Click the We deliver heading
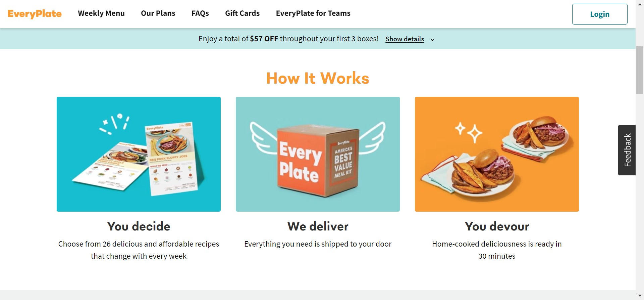This screenshot has width=644, height=300. (318, 226)
